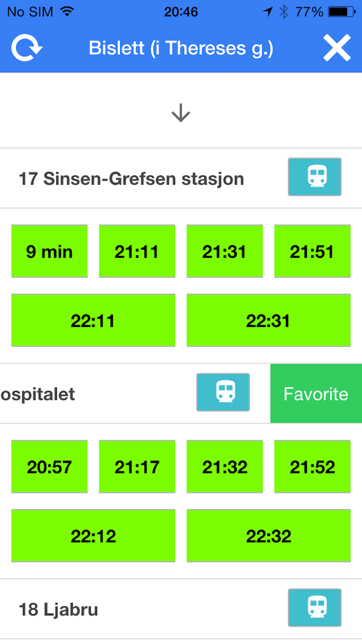362x644 pixels.
Task: Tap tram icon beside the ospitalet line
Action: click(x=223, y=392)
